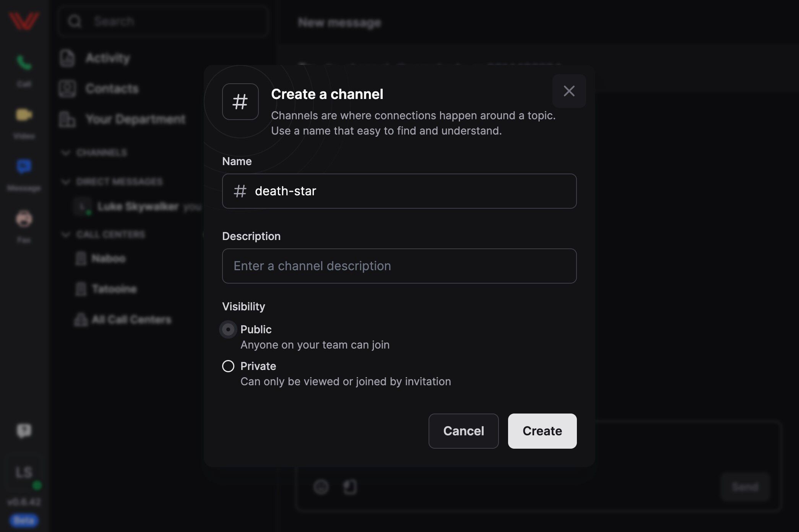799x532 pixels.
Task: Collapse the Call Centers section chevron
Action: pyautogui.click(x=66, y=234)
